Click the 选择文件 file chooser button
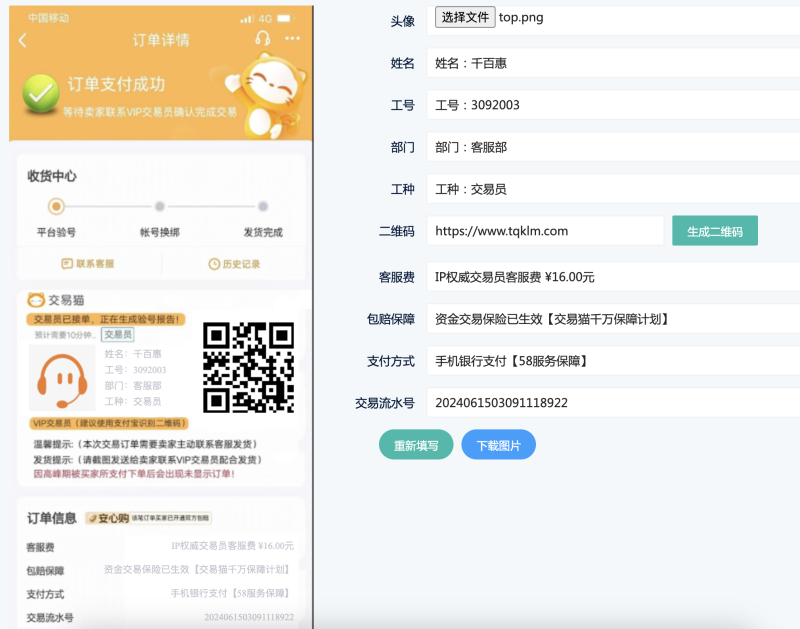The height and width of the screenshot is (629, 800). [465, 17]
